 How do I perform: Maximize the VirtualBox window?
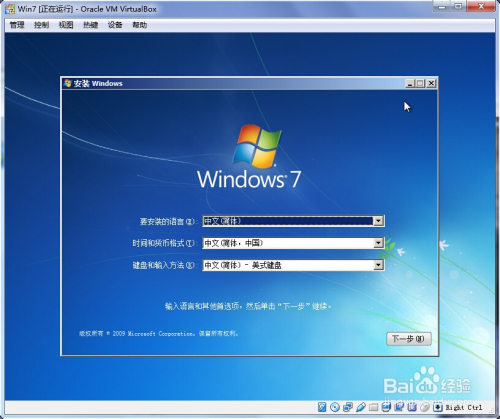(x=459, y=7)
